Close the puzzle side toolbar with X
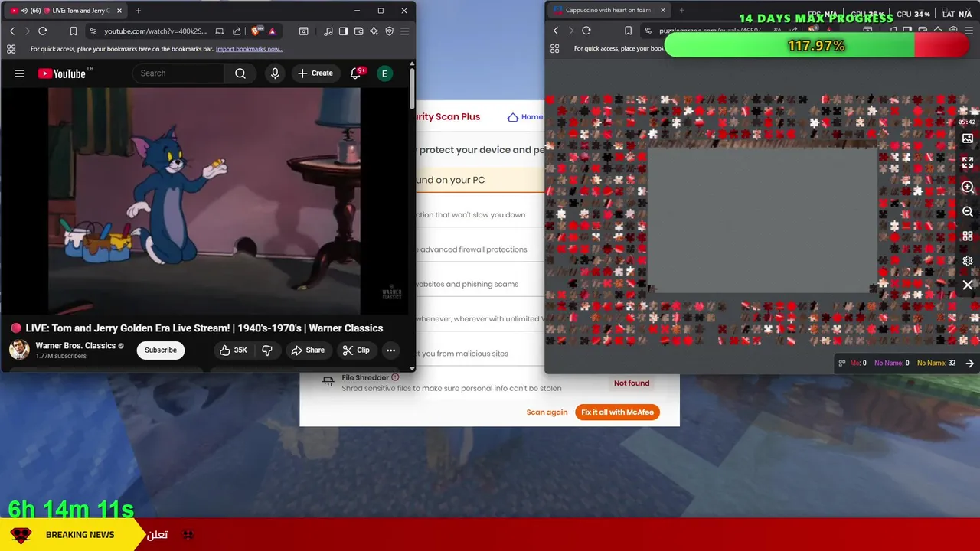Screen dimensions: 980x551 coord(968,285)
